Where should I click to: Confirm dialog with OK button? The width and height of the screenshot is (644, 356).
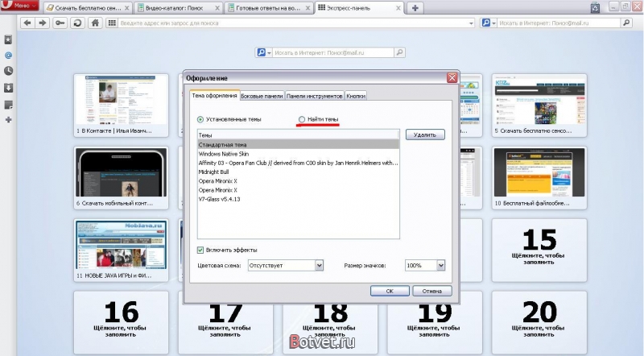390,291
